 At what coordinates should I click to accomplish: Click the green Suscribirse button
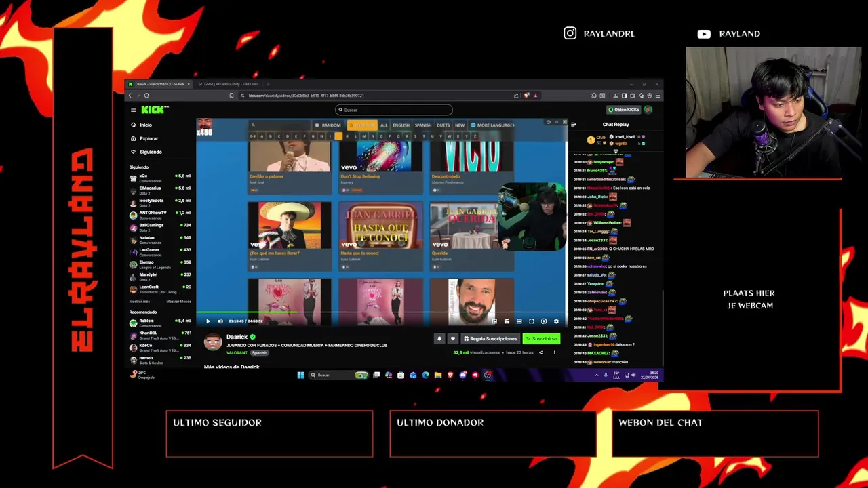point(541,339)
